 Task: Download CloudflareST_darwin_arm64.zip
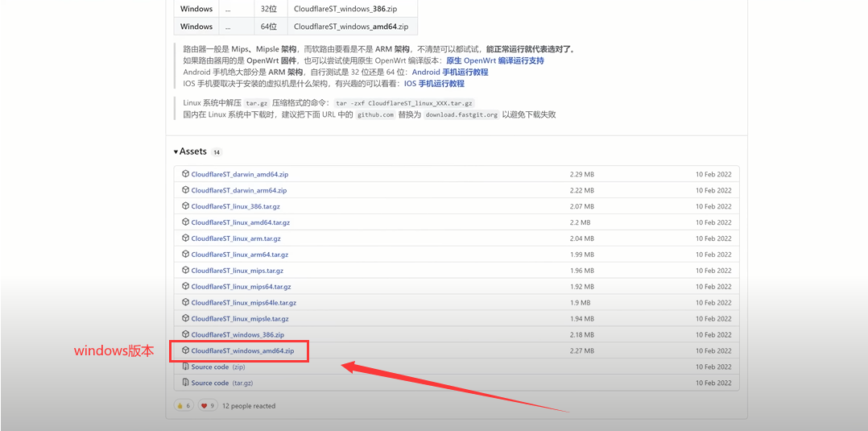238,190
